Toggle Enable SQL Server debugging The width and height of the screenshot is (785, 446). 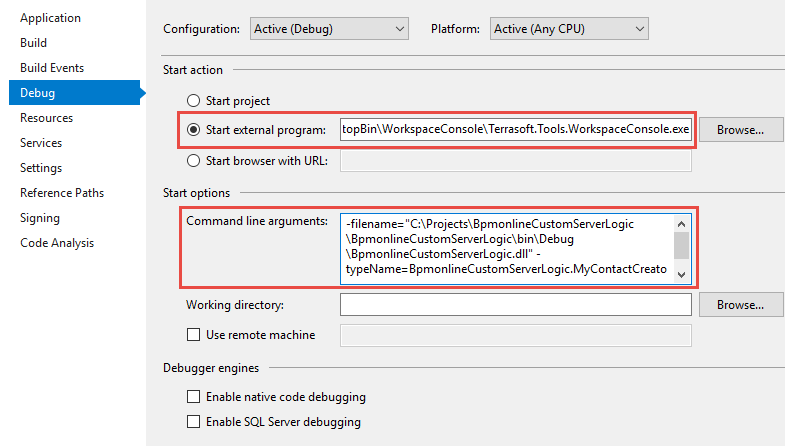point(194,422)
